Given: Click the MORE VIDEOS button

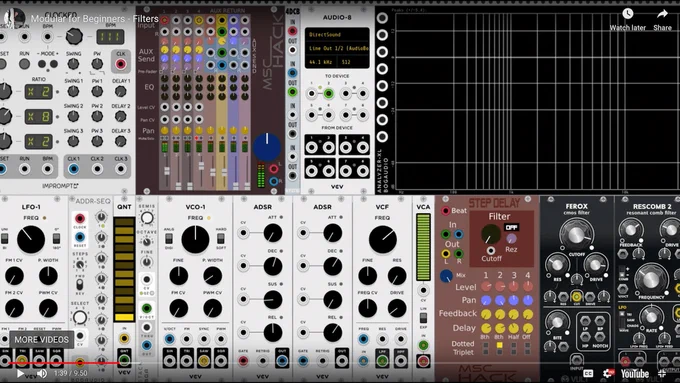Looking at the screenshot, I should (x=42, y=340).
